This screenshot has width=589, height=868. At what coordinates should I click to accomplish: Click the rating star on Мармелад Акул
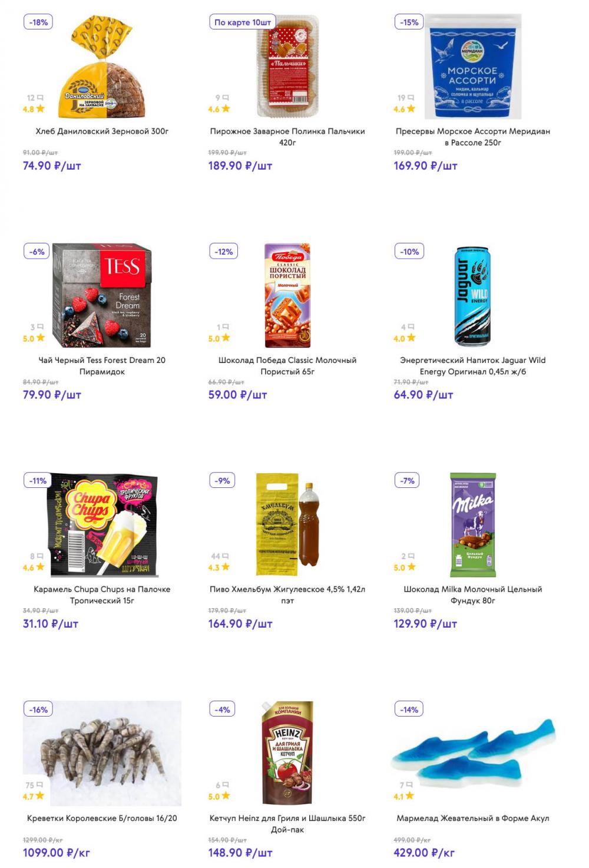[410, 796]
